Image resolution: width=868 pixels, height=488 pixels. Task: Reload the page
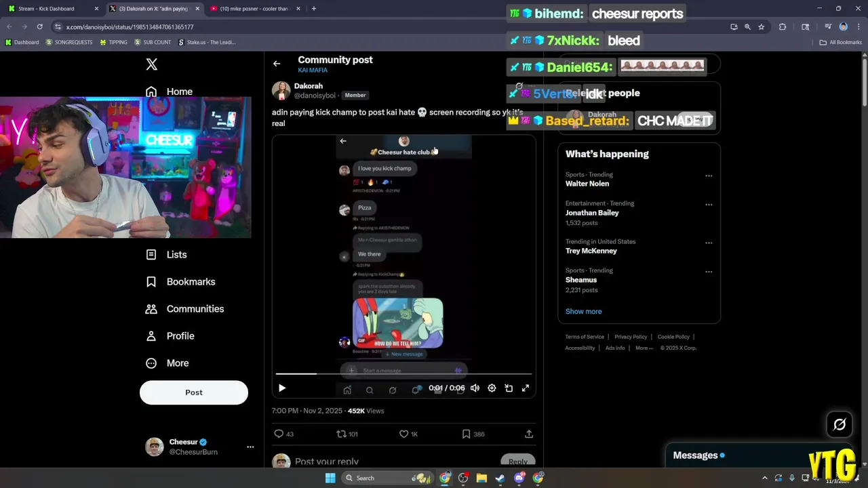39,27
